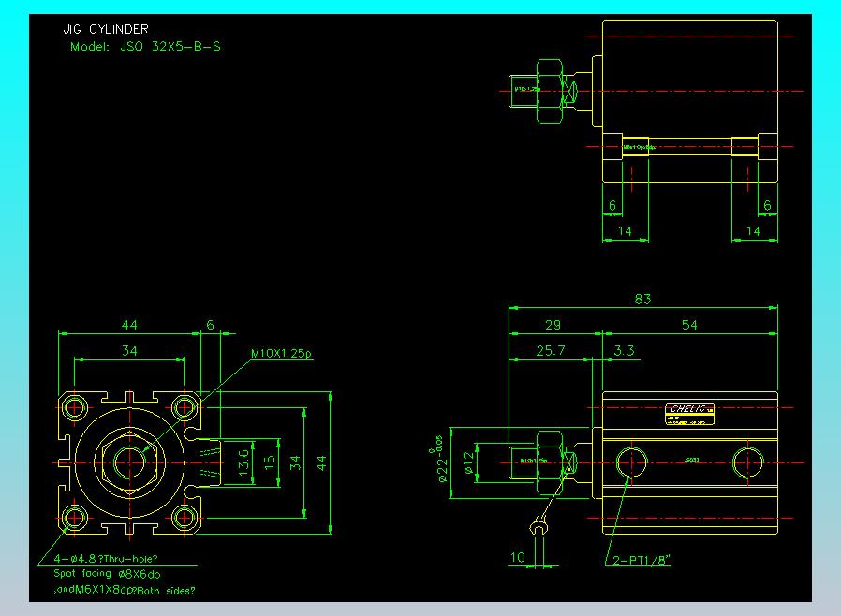This screenshot has height=616, width=841.
Task: Click the 83 overall length dimension
Action: click(642, 300)
